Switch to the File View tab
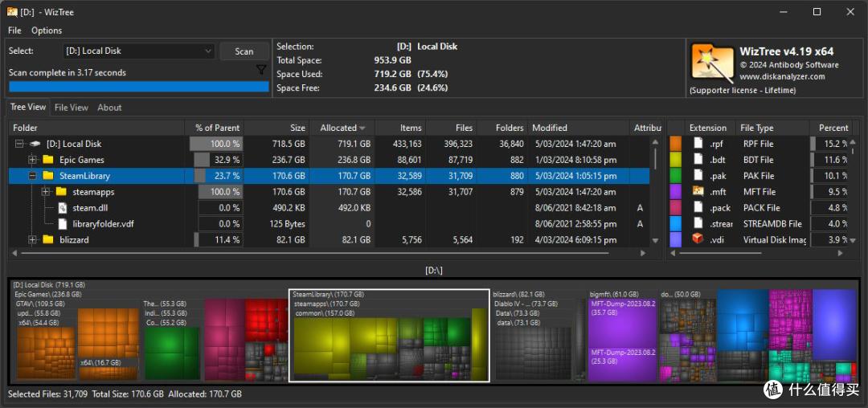Viewport: 868px width, 408px height. click(x=72, y=108)
